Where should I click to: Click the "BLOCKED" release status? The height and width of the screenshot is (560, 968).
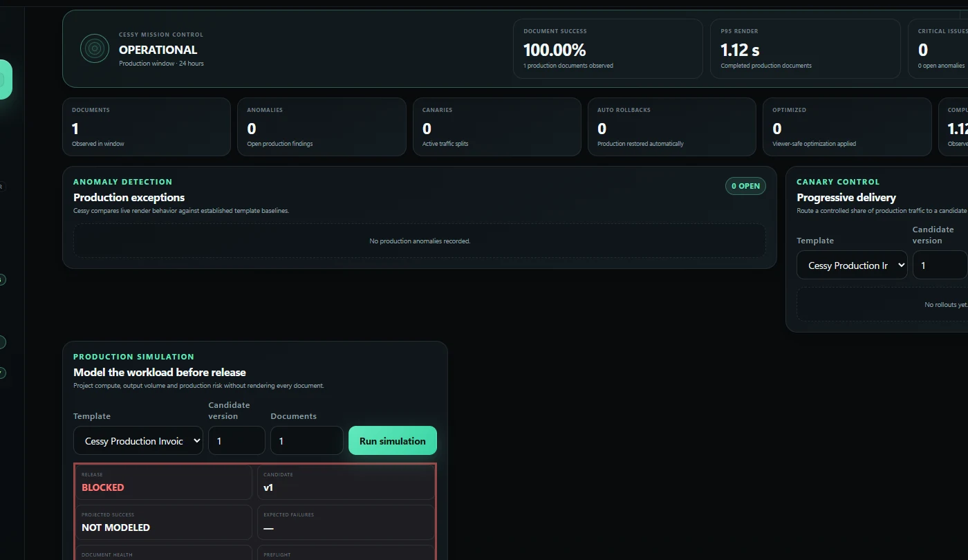pyautogui.click(x=103, y=487)
